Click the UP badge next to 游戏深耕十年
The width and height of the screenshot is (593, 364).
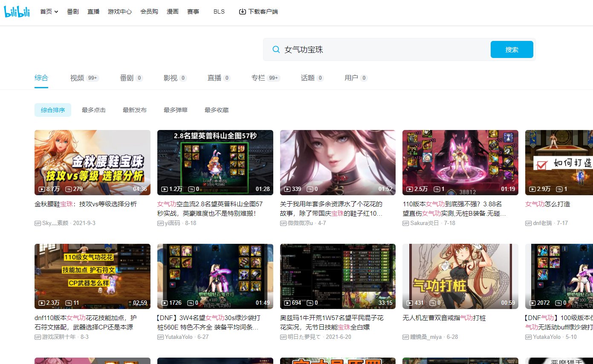click(38, 337)
